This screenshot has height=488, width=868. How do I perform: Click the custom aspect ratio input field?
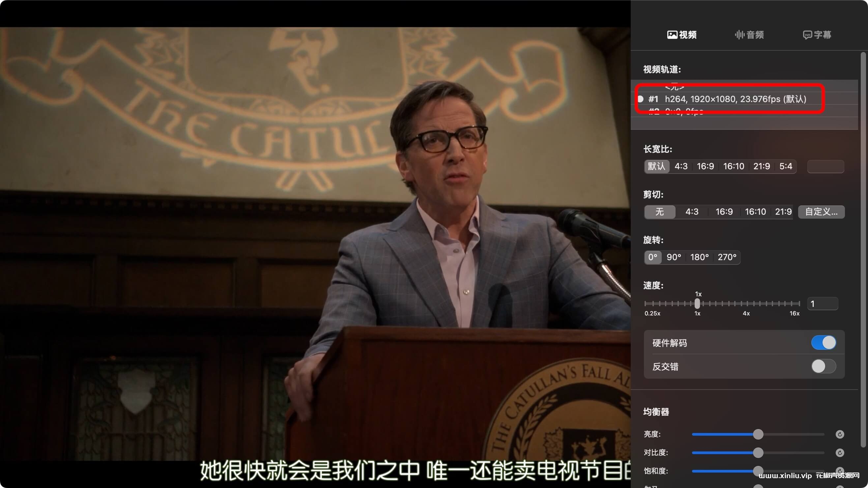point(825,166)
